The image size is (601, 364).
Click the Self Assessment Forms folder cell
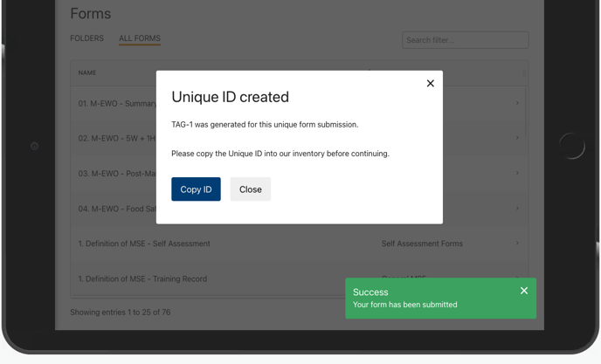pyautogui.click(x=422, y=244)
